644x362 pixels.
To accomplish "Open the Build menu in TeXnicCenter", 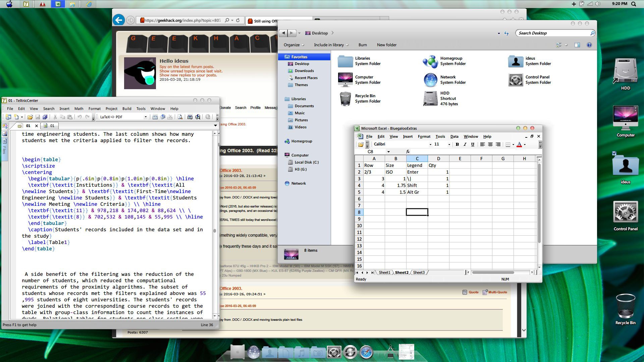I will [127, 109].
